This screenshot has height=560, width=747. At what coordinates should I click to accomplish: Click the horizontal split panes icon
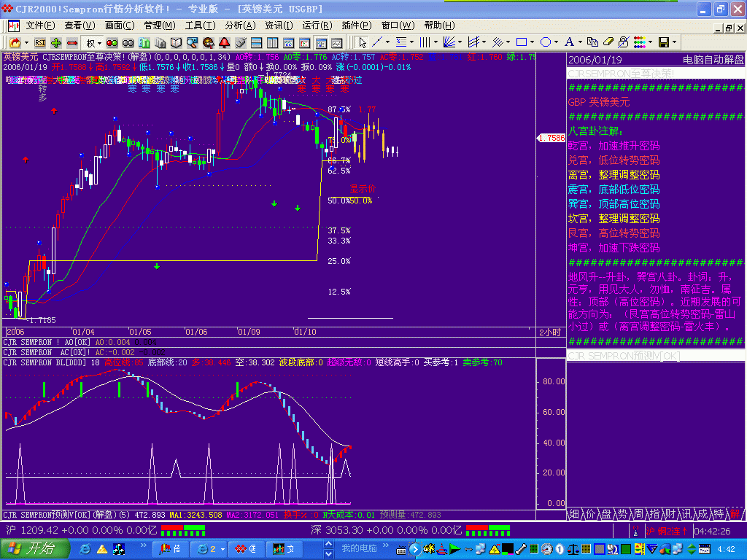[x=256, y=43]
